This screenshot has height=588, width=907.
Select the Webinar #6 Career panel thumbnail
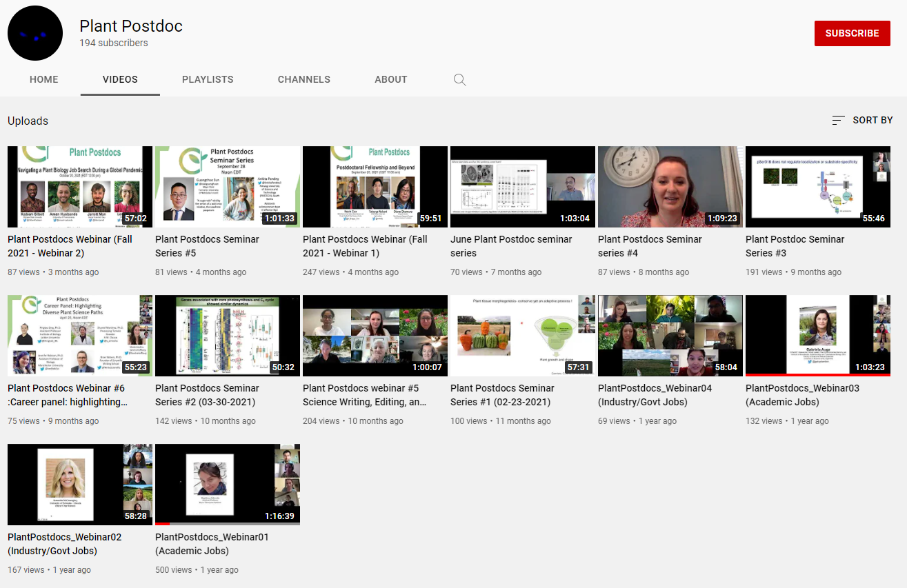point(80,335)
